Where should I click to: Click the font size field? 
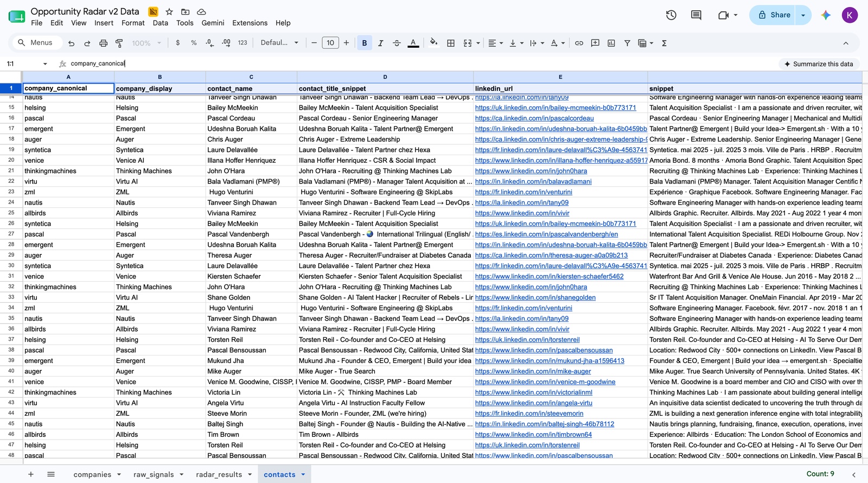(330, 43)
